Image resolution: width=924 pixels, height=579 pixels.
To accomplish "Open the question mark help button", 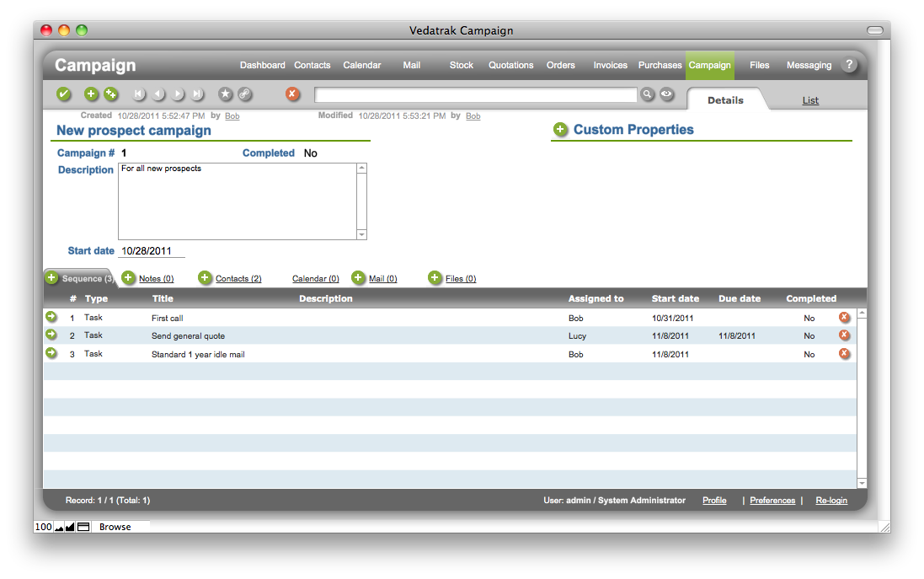I will click(849, 65).
